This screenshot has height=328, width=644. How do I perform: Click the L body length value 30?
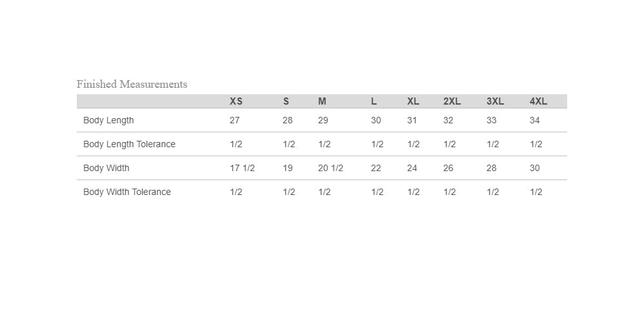click(x=376, y=121)
